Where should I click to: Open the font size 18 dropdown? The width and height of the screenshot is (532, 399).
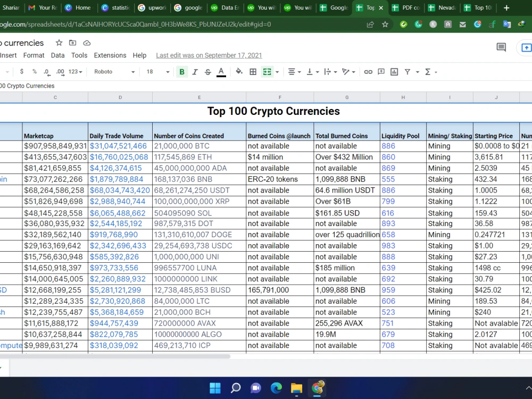click(158, 72)
